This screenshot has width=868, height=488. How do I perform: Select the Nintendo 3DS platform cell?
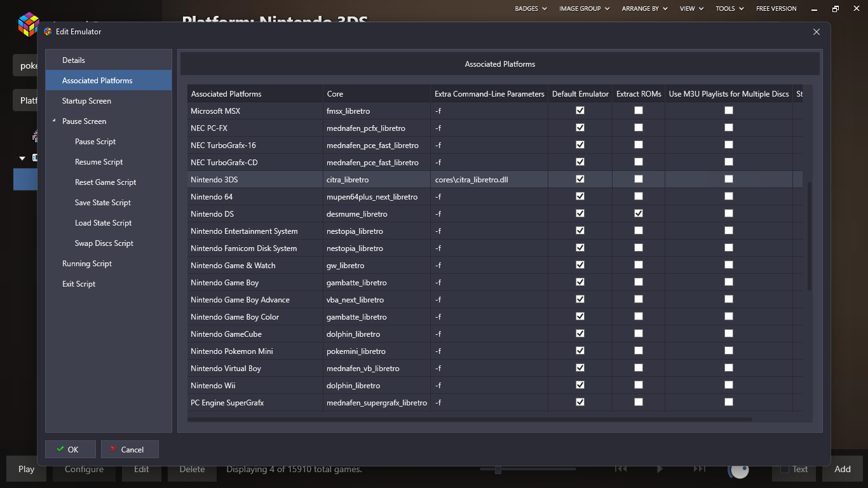point(255,179)
